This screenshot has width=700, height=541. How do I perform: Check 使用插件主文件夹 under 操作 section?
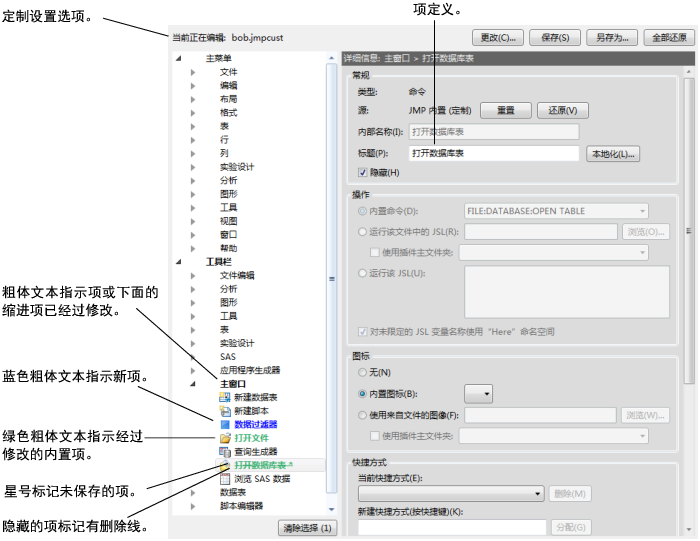coord(375,252)
